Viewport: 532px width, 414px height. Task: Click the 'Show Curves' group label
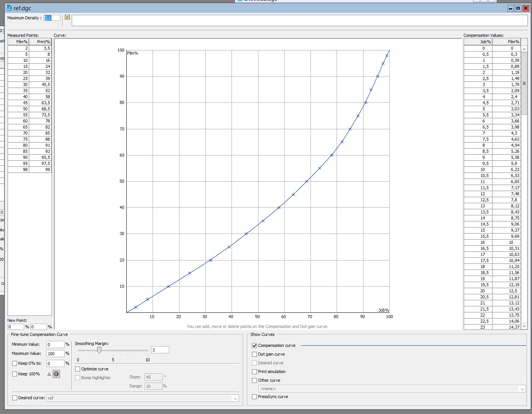click(x=263, y=334)
